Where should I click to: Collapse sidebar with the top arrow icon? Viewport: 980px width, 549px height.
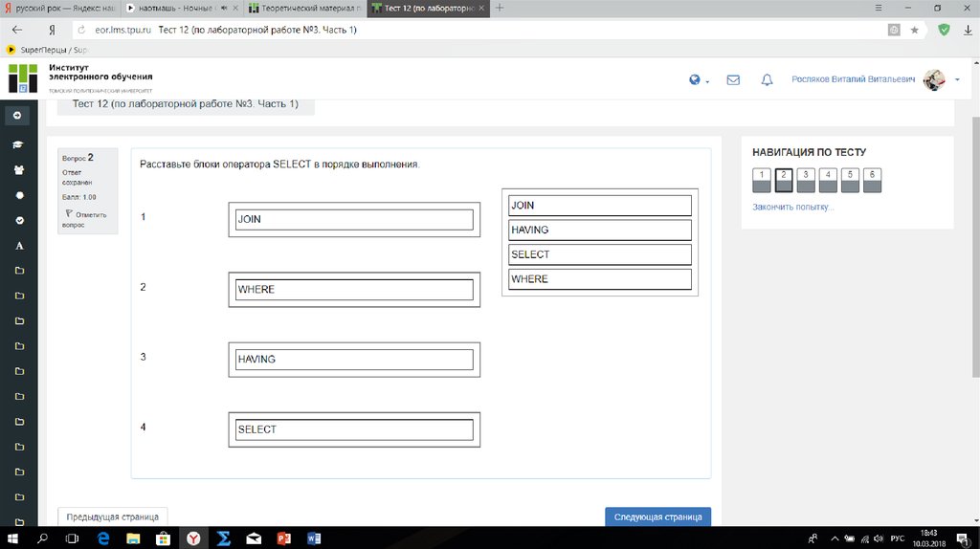[17, 116]
